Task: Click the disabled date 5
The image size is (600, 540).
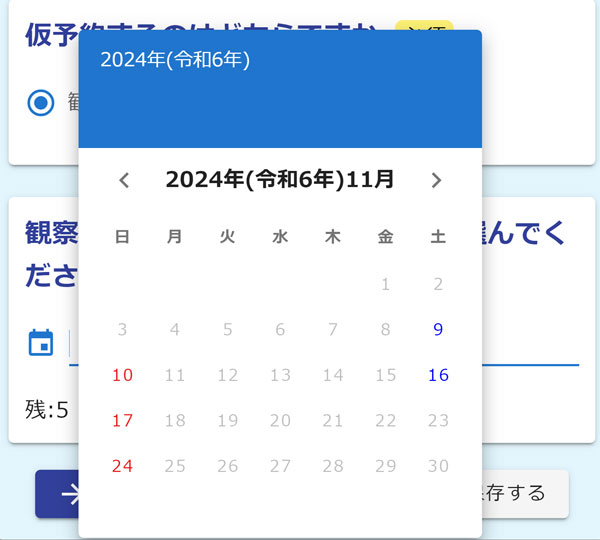Action: (x=228, y=330)
